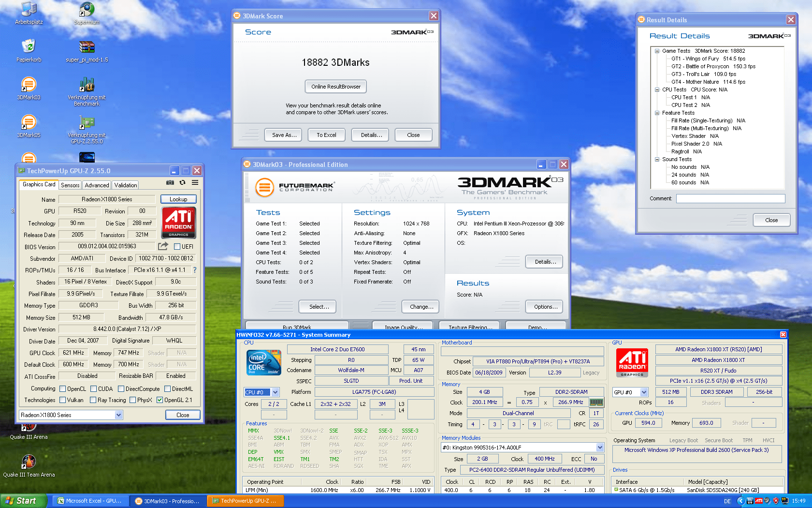Open the Radeon X1800 Series dropdown in GPU-Z
This screenshot has height=508, width=812.
[118, 415]
